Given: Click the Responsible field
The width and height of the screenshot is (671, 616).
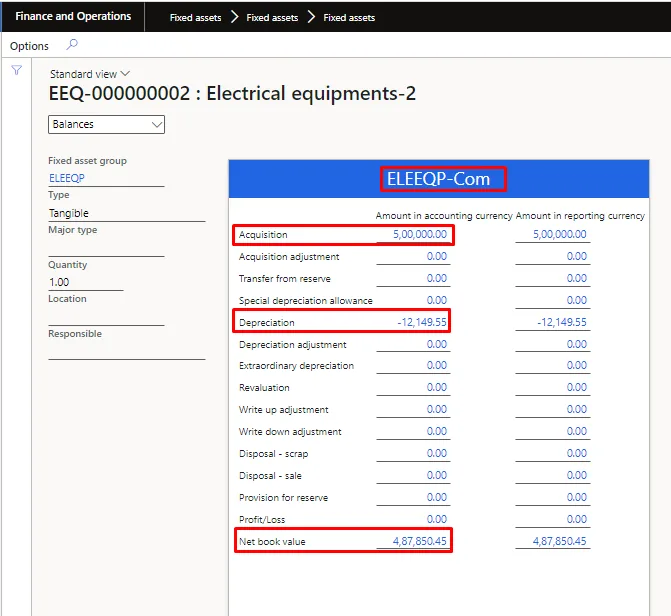Looking at the screenshot, I should click(127, 351).
